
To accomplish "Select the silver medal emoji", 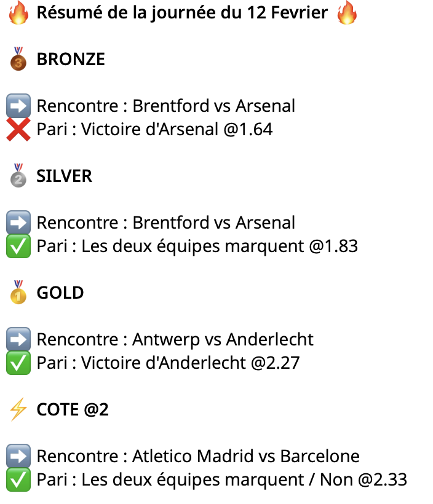I will click(x=18, y=176).
